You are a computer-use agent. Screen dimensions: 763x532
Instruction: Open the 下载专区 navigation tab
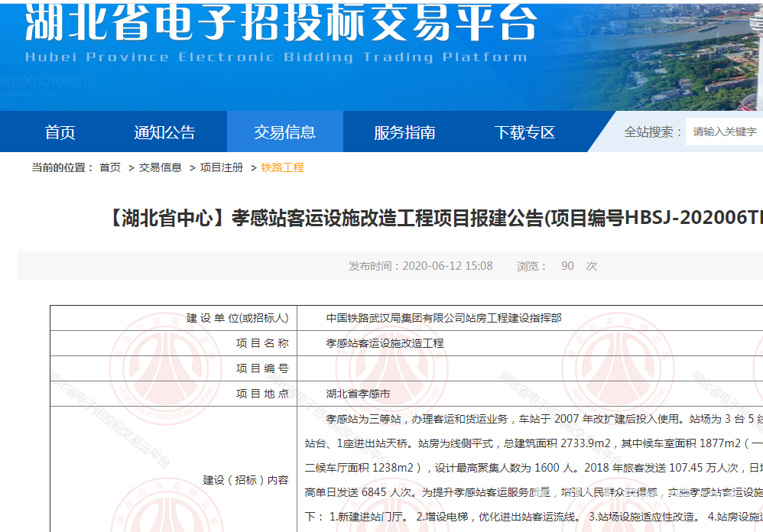pyautogui.click(x=524, y=132)
